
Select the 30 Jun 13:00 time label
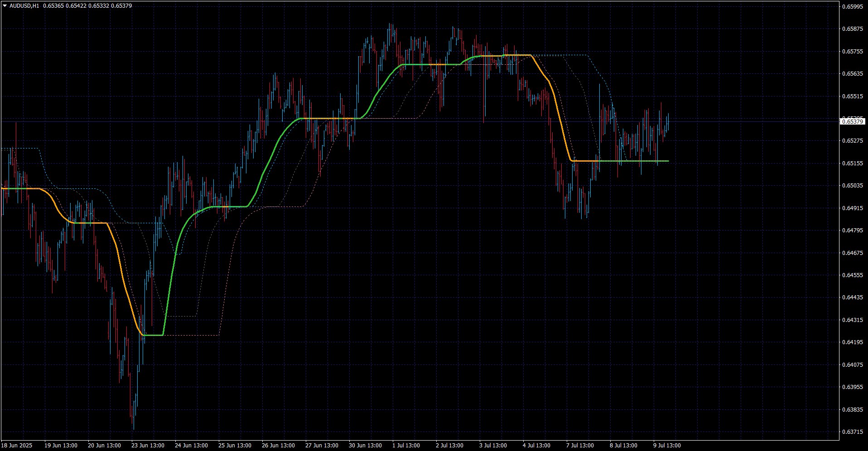coord(365,446)
